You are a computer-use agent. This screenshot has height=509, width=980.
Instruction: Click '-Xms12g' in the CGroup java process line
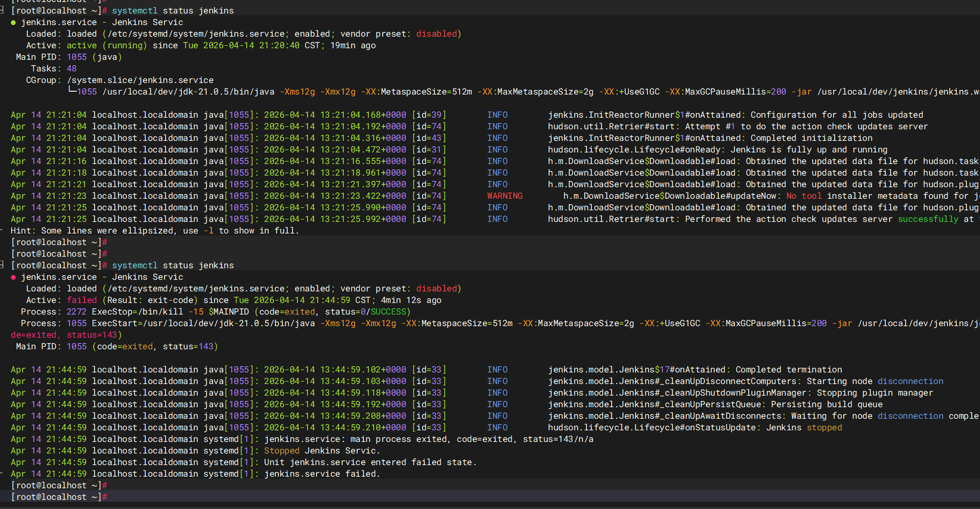coord(297,92)
